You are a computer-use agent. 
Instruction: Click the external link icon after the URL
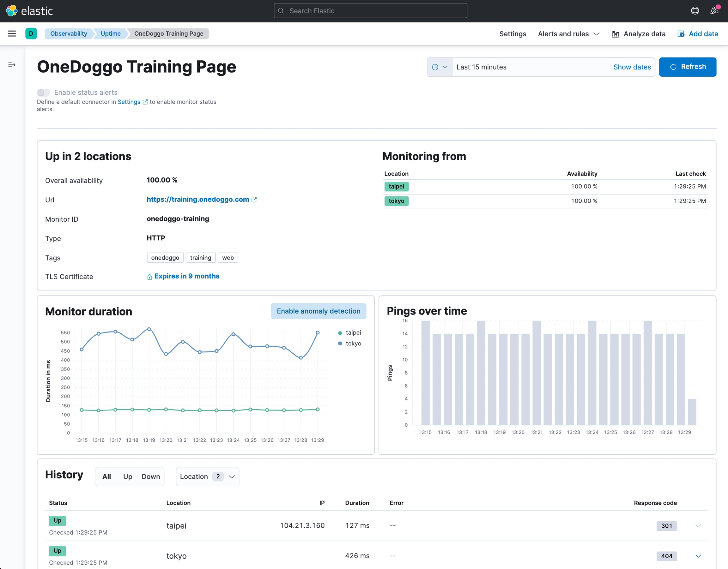[x=254, y=200]
